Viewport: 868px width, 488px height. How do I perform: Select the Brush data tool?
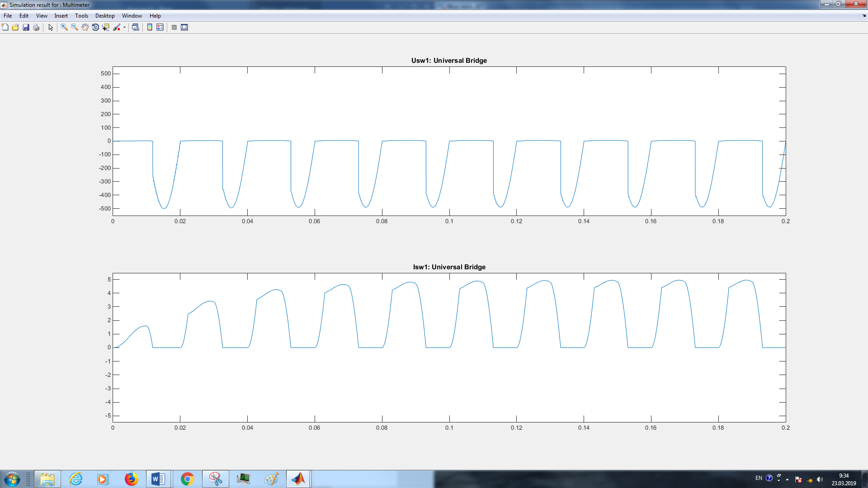click(x=117, y=28)
